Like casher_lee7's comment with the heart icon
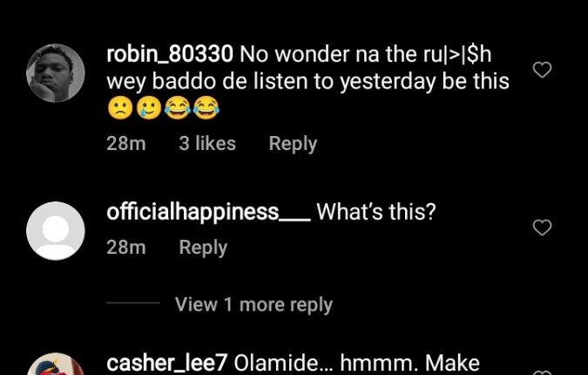The image size is (588, 375). (x=542, y=372)
